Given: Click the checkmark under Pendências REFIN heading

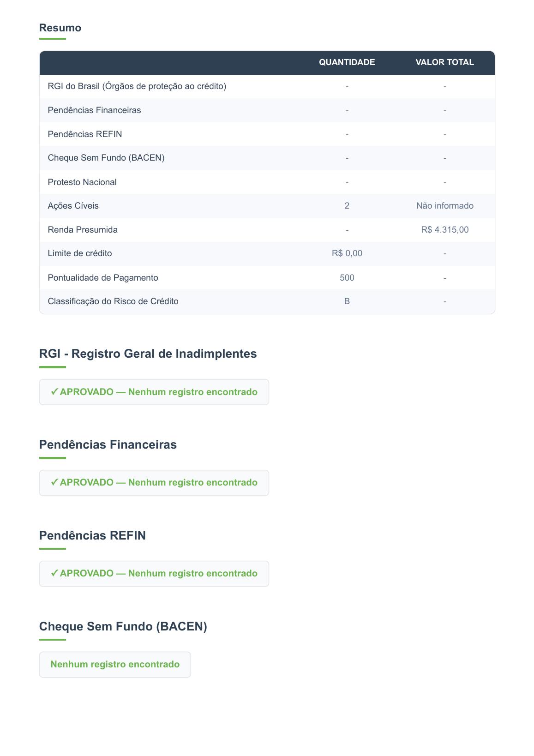Looking at the screenshot, I should click(54, 573).
